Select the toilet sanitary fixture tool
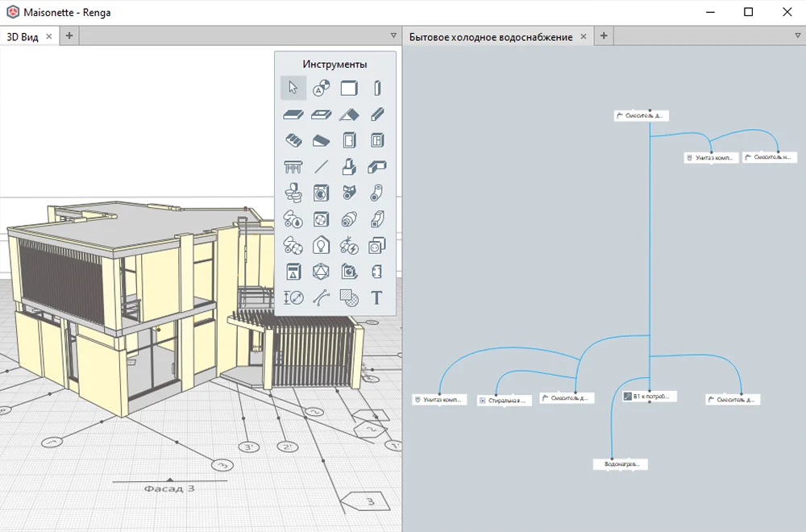This screenshot has width=806, height=532. 293,193
